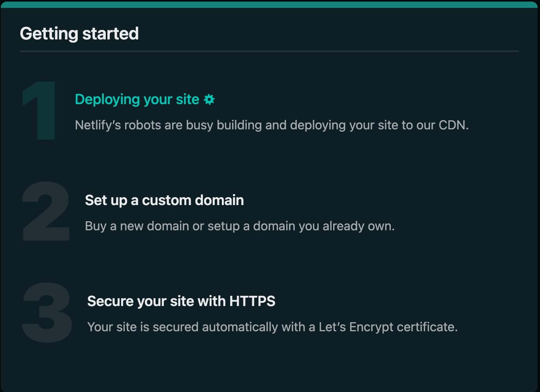The width and height of the screenshot is (540, 392).
Task: Click the divider under Getting started
Action: [270, 50]
